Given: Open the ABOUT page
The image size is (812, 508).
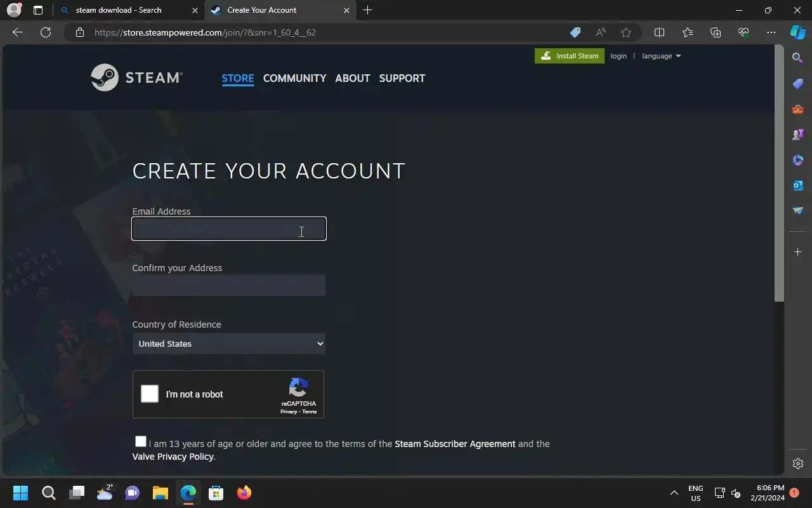Looking at the screenshot, I should [x=353, y=78].
